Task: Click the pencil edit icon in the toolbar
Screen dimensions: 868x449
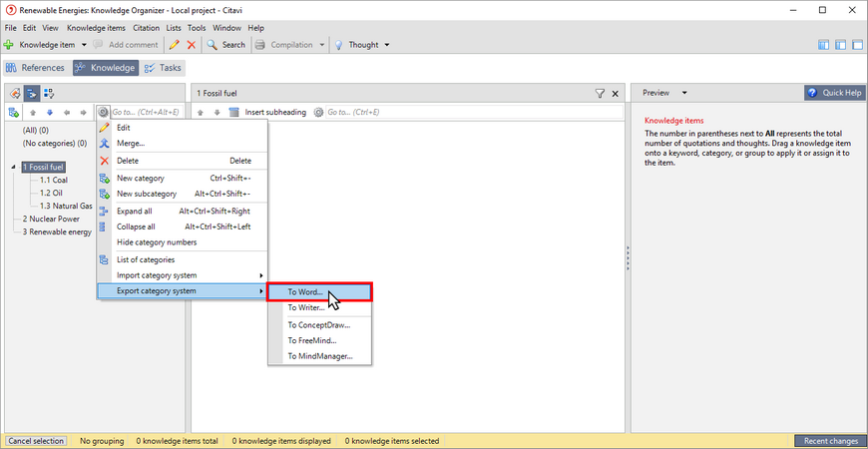Action: pos(175,45)
